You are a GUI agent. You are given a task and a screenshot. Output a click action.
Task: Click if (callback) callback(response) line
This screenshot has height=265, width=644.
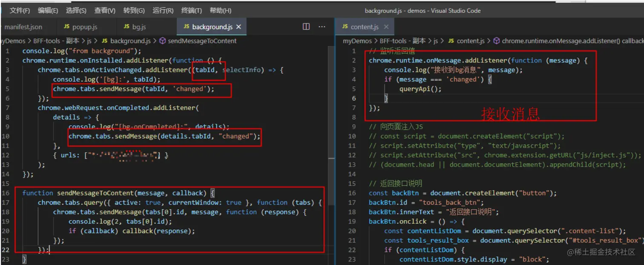132,231
